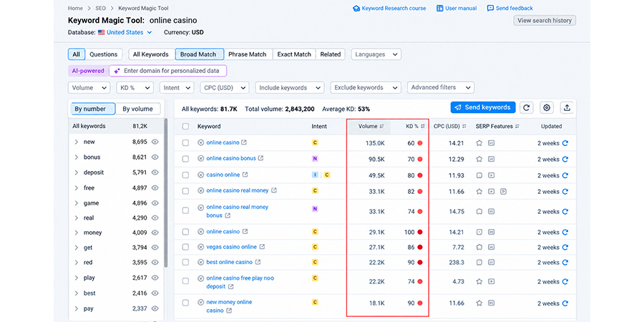Select the Related tab
The image size is (644, 322).
point(331,54)
